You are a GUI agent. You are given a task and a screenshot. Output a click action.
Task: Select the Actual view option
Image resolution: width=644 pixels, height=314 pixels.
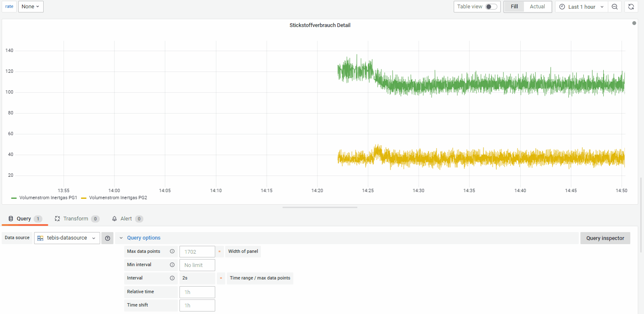click(x=537, y=7)
